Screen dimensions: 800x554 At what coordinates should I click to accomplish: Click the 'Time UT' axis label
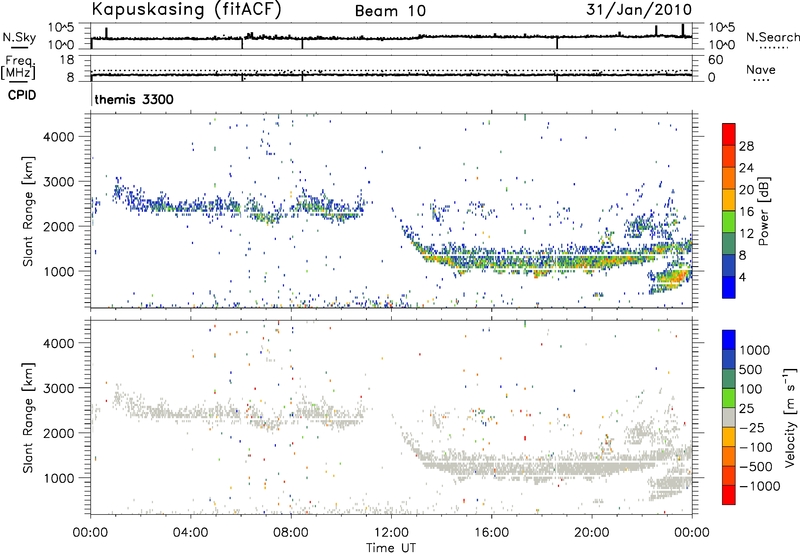(x=391, y=548)
